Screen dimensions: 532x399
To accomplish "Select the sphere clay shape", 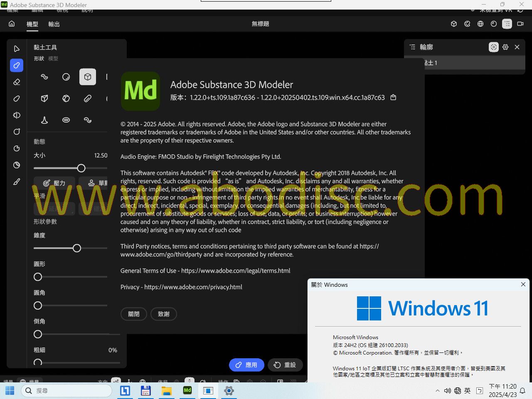I will coord(66,77).
